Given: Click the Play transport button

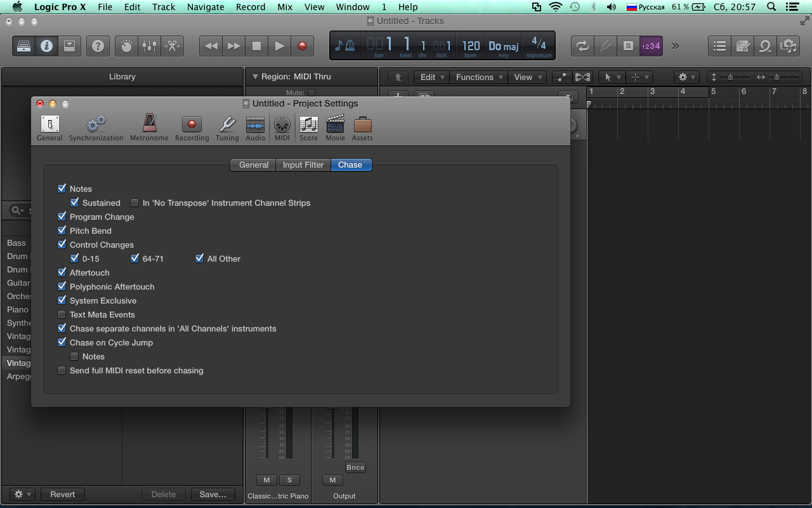Looking at the screenshot, I should pyautogui.click(x=280, y=46).
